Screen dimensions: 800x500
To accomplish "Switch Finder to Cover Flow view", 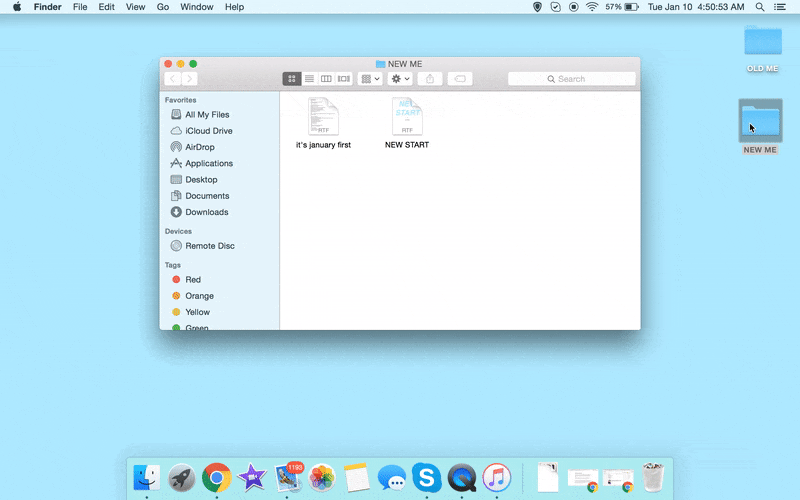I will click(x=344, y=79).
